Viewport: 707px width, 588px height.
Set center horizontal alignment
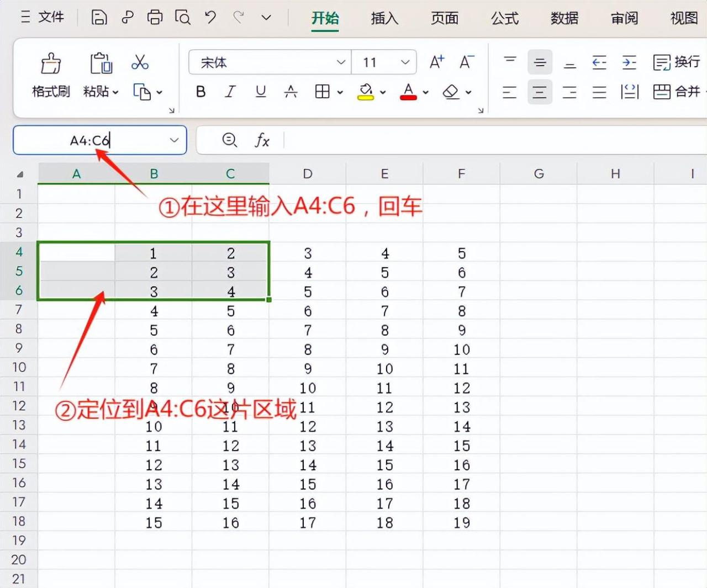(540, 92)
